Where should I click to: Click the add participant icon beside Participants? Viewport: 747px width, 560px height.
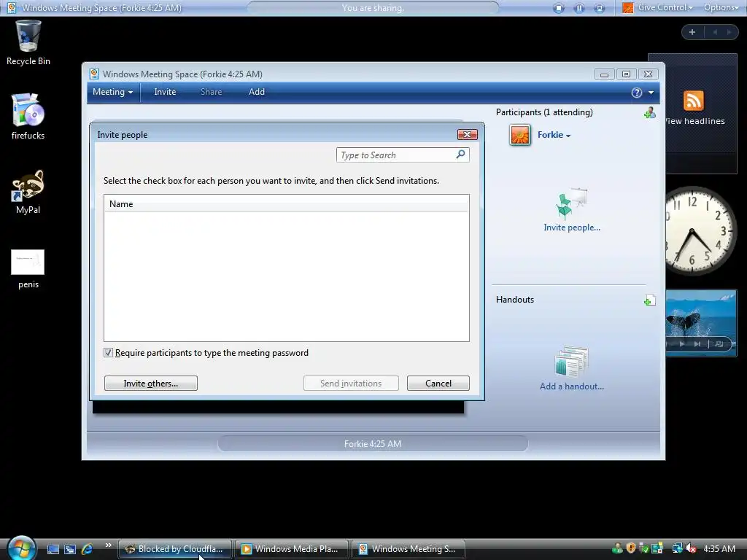pyautogui.click(x=650, y=113)
